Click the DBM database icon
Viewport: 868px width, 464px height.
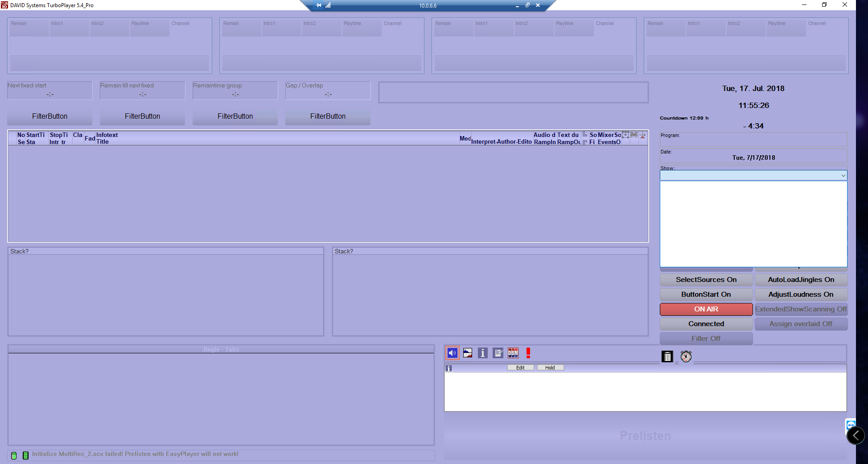513,353
